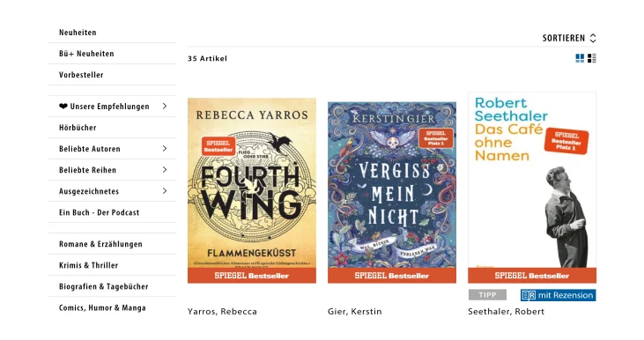Expand the Ausgezeichnetes chevron
The image size is (644, 340).
(x=165, y=191)
